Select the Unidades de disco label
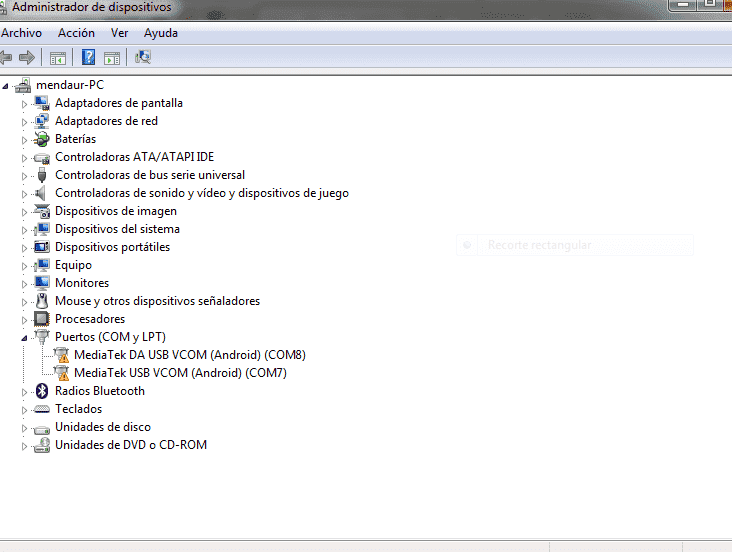This screenshot has width=732, height=552. point(103,427)
